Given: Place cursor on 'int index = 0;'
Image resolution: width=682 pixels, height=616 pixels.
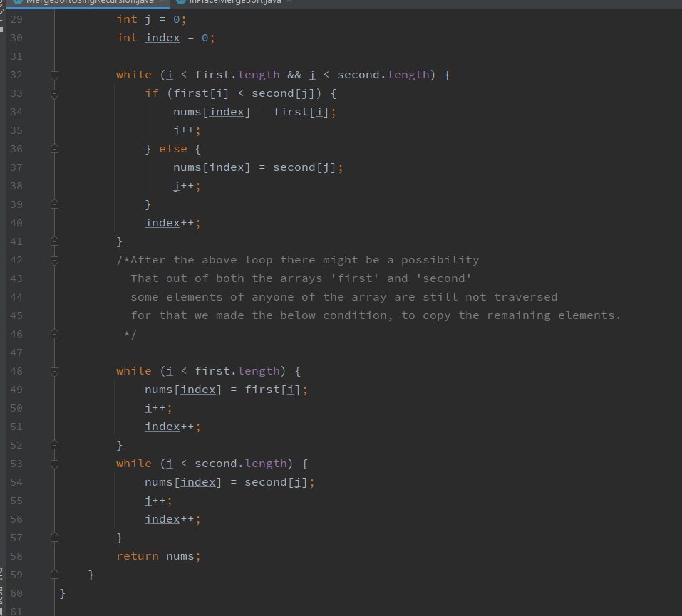Looking at the screenshot, I should 166,38.
